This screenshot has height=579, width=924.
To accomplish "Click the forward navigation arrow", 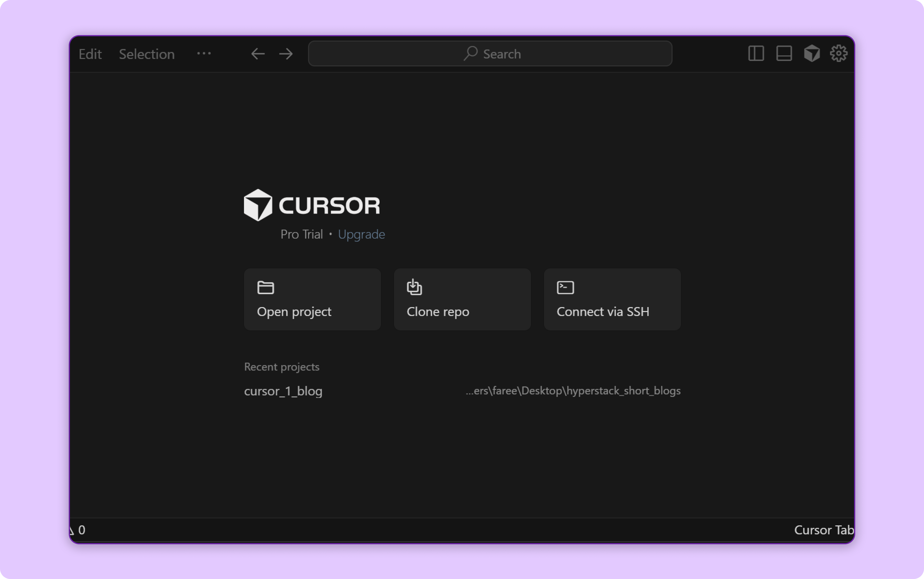I will [285, 54].
